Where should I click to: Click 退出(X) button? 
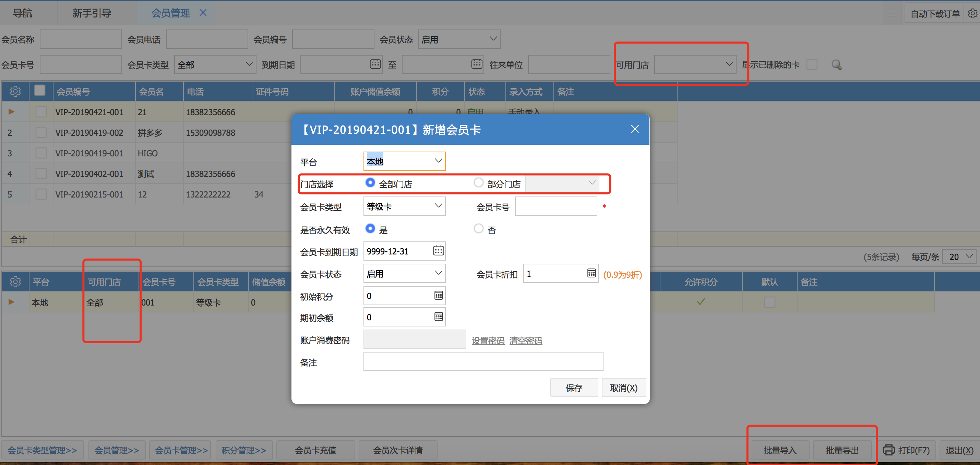959,450
